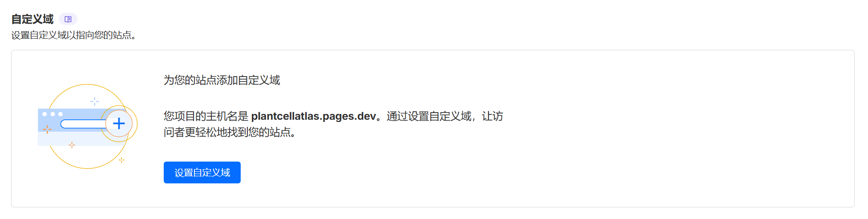Click the large yellow circle outline illustration
This screenshot has width=868, height=219.
[88, 126]
